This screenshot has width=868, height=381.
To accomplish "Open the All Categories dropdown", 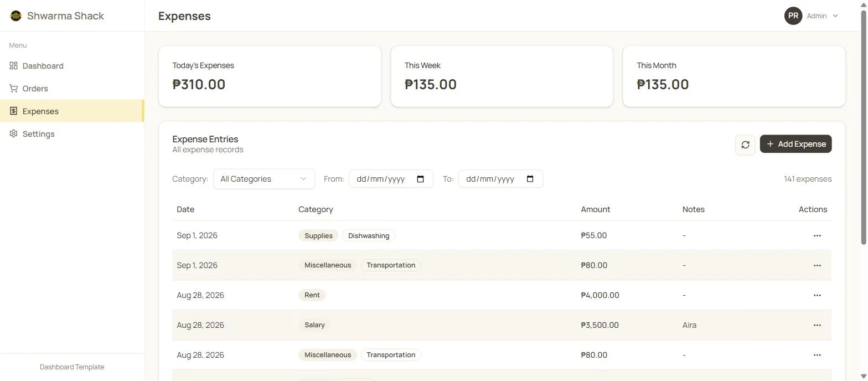I will [x=264, y=179].
